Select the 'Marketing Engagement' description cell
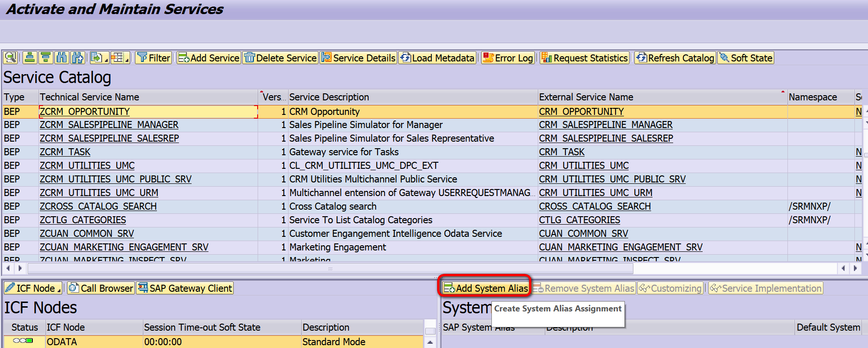Image resolution: width=868 pixels, height=348 pixels. tap(413, 247)
